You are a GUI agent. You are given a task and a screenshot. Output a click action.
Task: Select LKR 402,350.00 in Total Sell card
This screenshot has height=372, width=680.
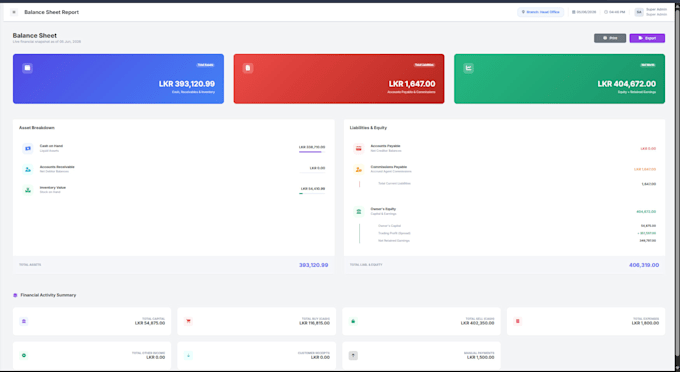pos(477,323)
